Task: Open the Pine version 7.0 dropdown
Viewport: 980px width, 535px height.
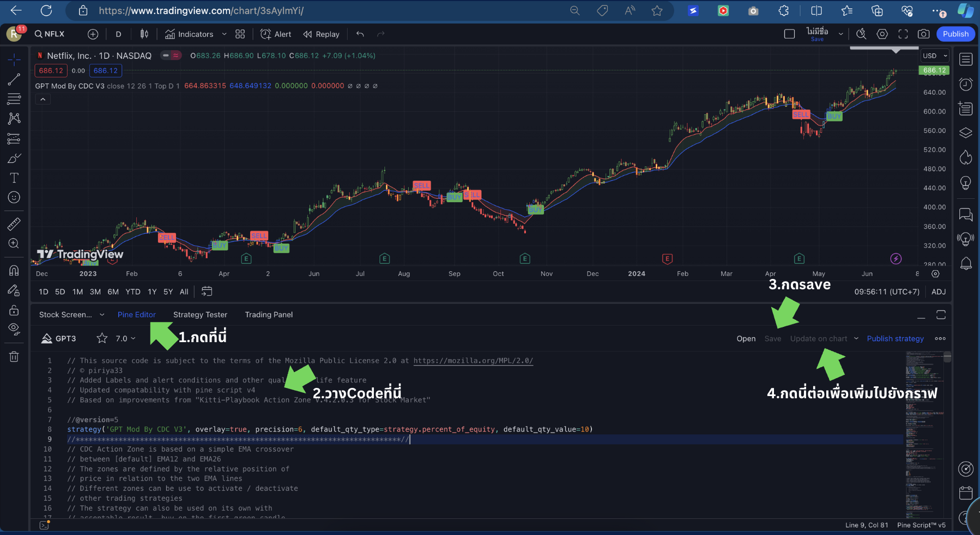Action: pyautogui.click(x=125, y=338)
